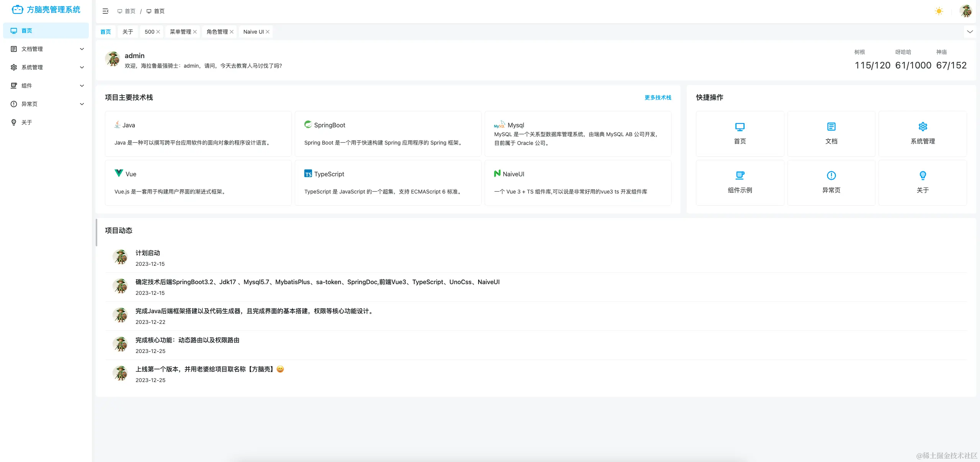Open 系统管理 gear icon in quick actions

[x=923, y=127]
